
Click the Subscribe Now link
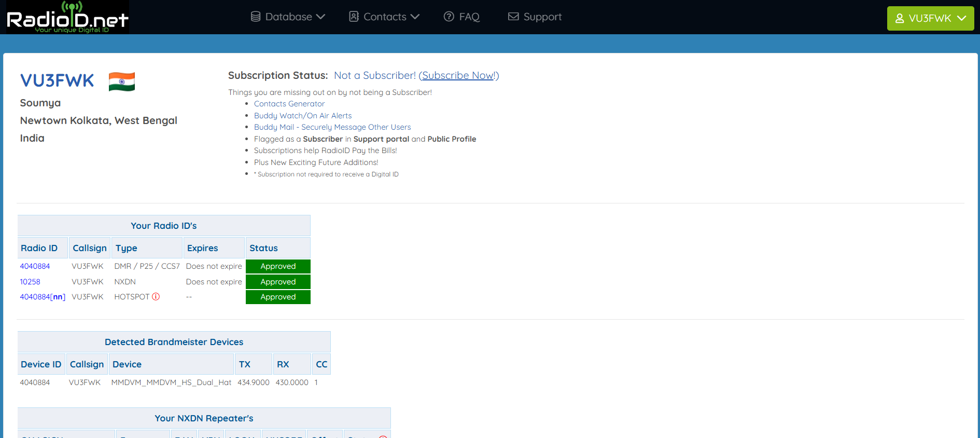(x=458, y=76)
